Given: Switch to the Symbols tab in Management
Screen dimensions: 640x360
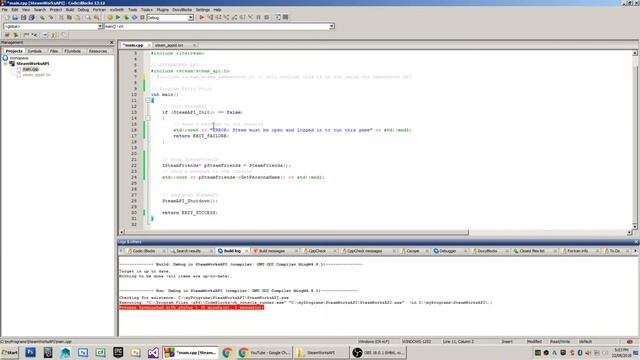Looking at the screenshot, I should click(x=35, y=51).
